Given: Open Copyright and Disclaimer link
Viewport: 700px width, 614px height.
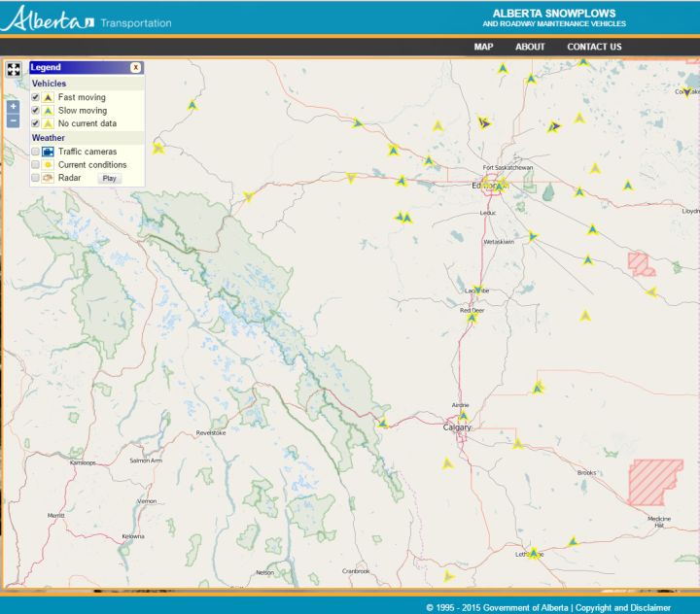Looking at the screenshot, I should pos(623,608).
